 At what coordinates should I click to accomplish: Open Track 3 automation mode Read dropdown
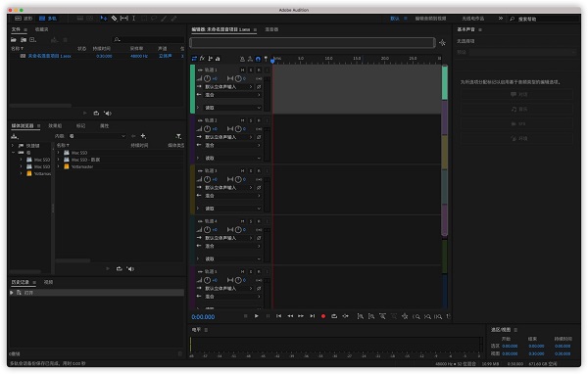click(232, 209)
